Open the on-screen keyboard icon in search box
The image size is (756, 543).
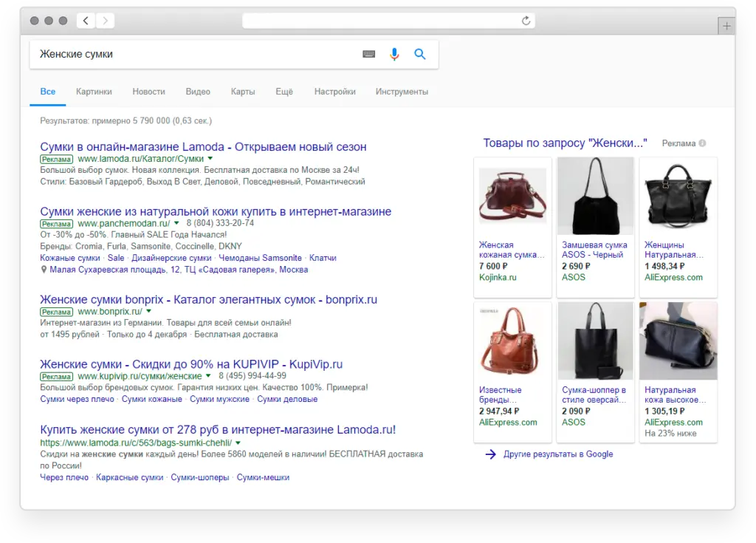(369, 54)
